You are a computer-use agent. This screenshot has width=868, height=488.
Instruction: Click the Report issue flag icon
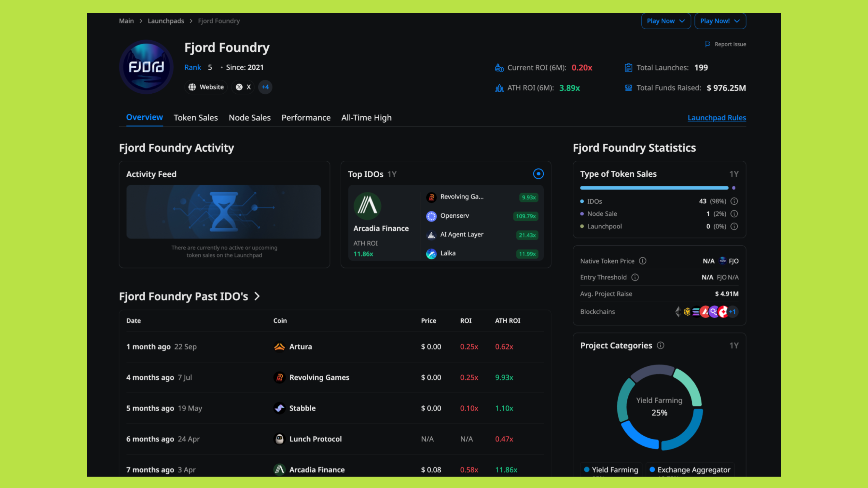pos(707,44)
